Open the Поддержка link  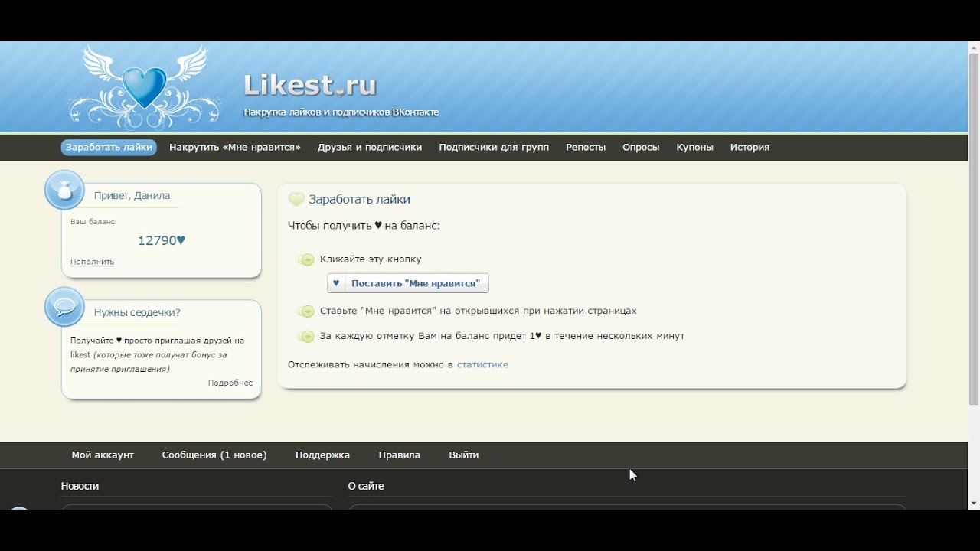click(322, 455)
